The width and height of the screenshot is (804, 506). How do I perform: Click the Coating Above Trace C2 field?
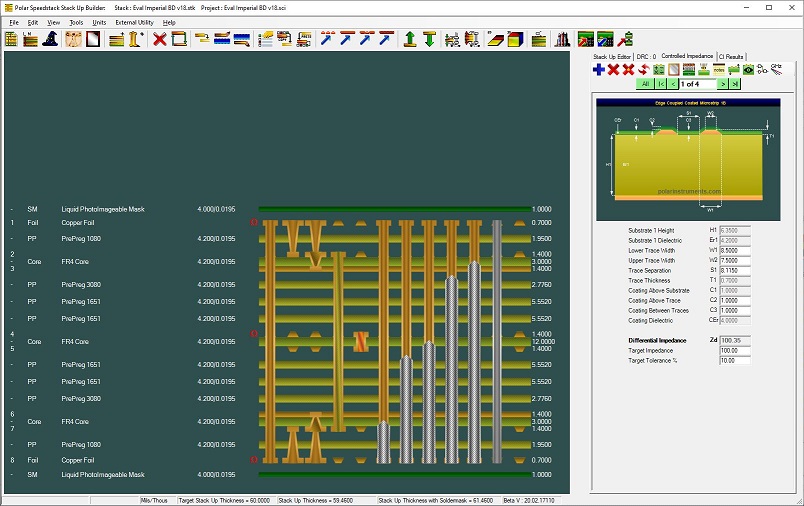(735, 300)
